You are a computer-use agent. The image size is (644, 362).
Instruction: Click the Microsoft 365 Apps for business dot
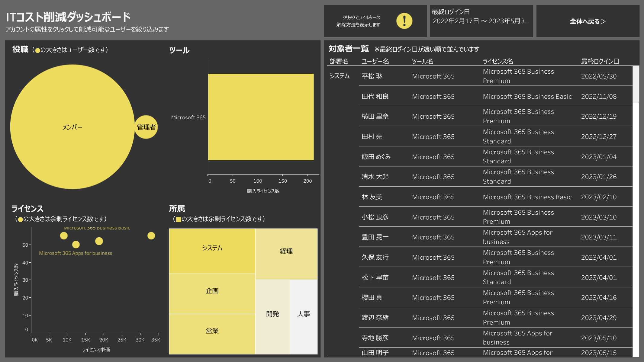pos(76,245)
